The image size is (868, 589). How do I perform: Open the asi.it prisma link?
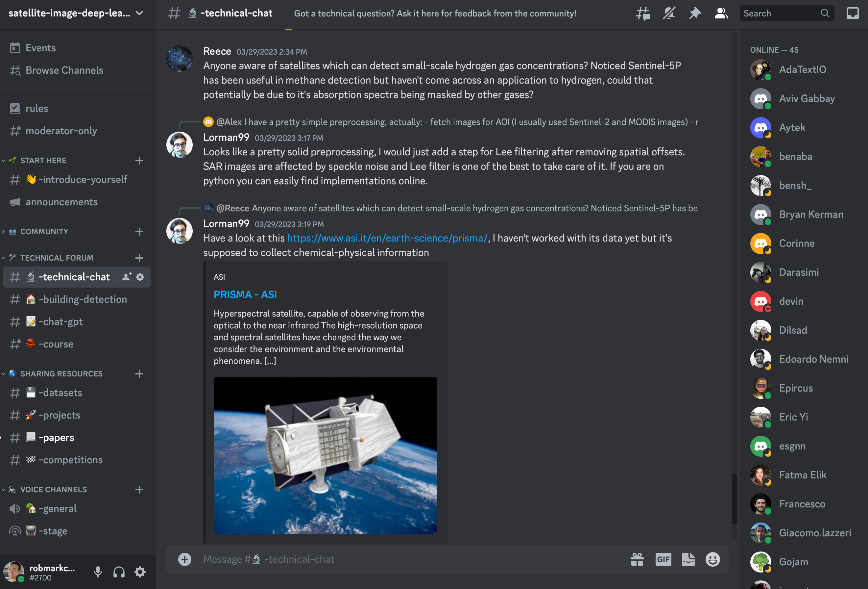click(x=387, y=238)
